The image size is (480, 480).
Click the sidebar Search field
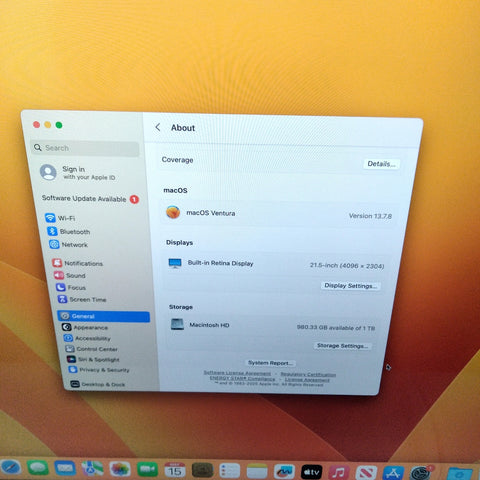85,148
